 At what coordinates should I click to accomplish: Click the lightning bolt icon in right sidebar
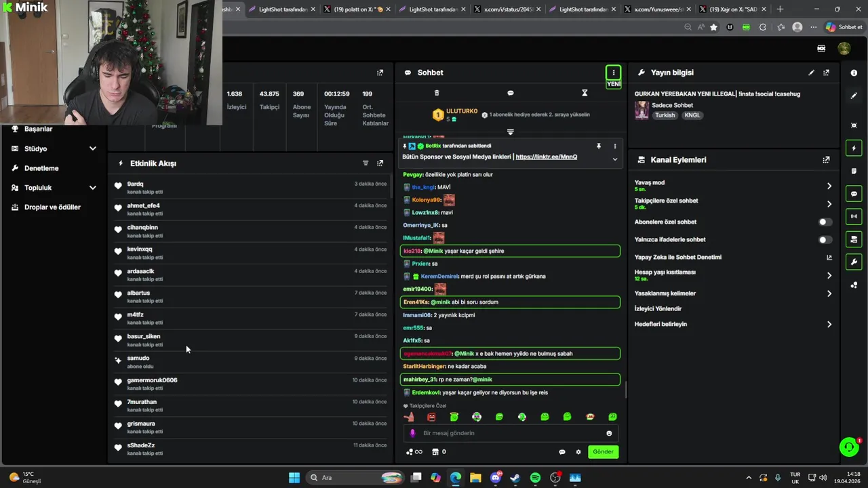854,148
